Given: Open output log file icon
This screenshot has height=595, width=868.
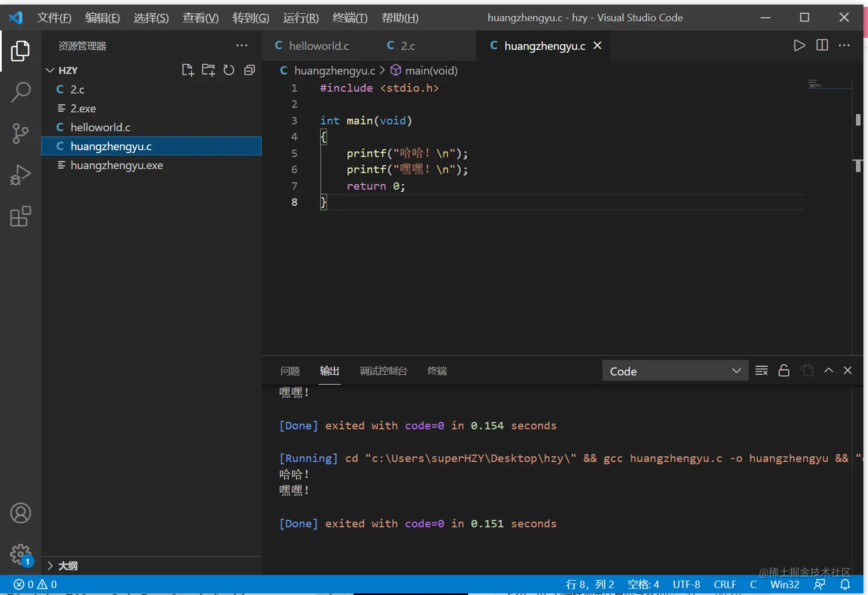Looking at the screenshot, I should point(807,371).
